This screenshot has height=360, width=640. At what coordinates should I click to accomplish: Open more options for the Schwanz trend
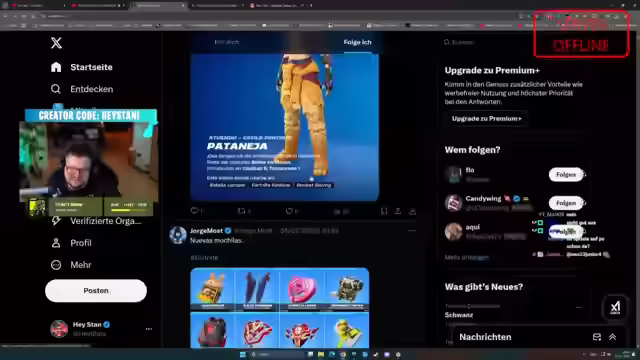pos(579,307)
